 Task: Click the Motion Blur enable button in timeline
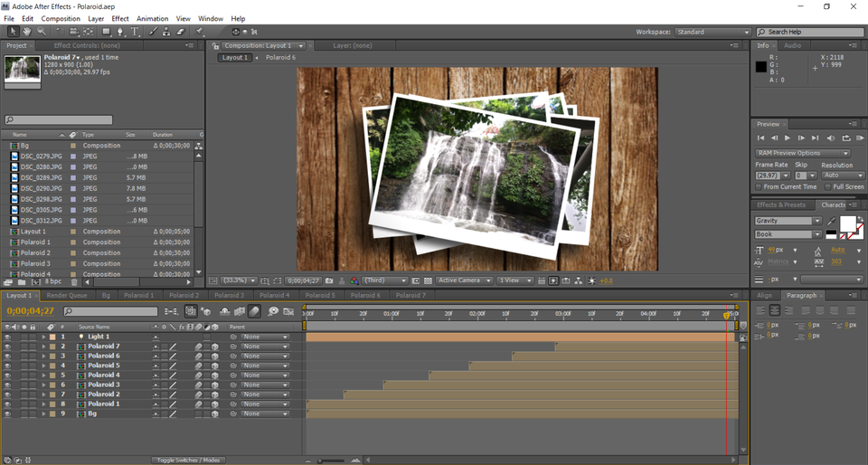(255, 311)
